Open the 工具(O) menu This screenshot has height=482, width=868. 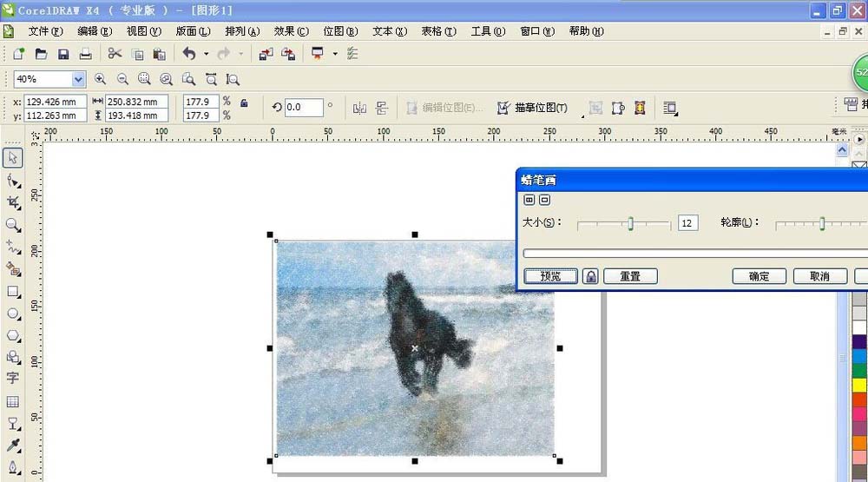pos(488,31)
